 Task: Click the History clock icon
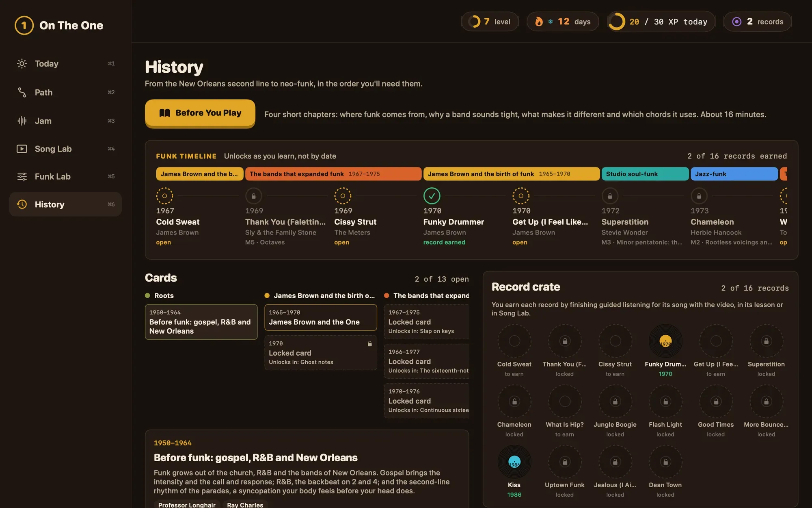[x=22, y=204]
